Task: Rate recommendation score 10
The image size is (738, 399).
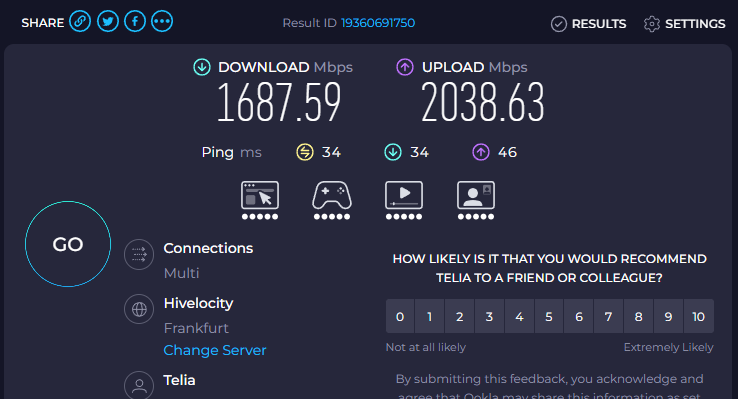Action: [698, 316]
